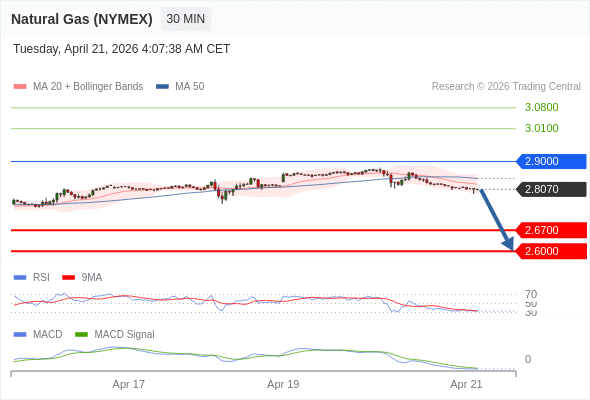Click the 3.0100 resistance level label

[x=541, y=128]
